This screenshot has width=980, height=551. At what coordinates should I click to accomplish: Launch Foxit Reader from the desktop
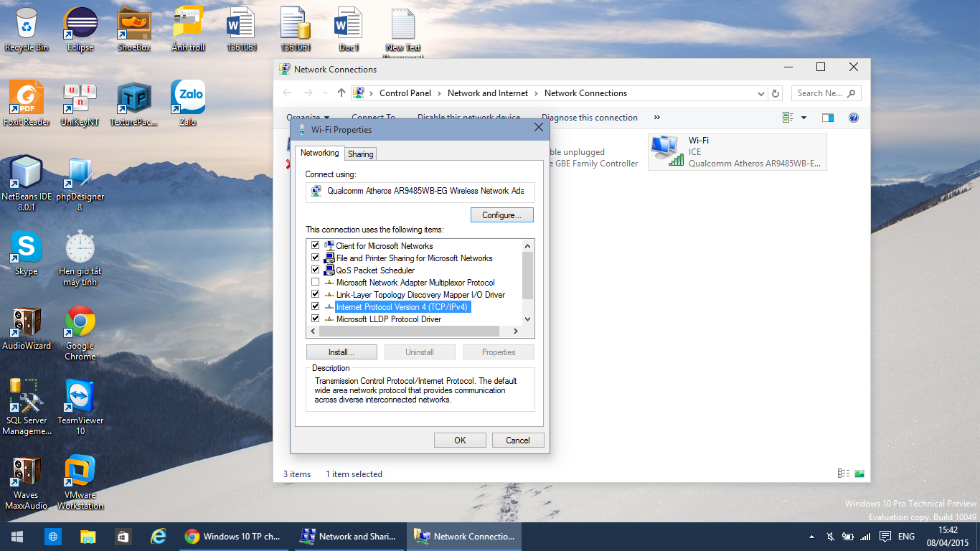click(x=27, y=103)
